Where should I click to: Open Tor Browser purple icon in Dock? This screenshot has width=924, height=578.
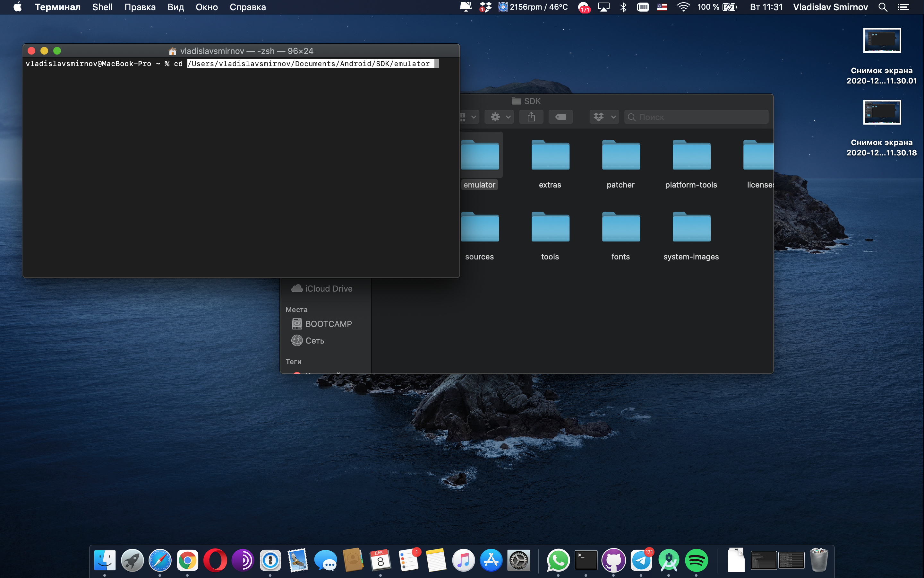[x=243, y=560]
